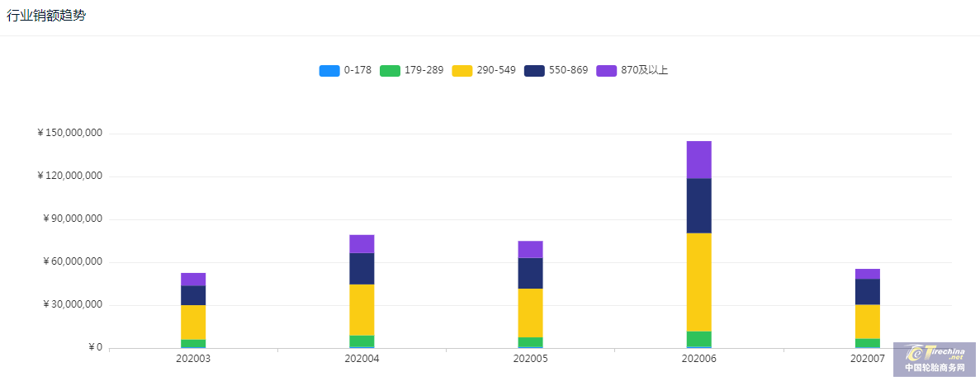The width and height of the screenshot is (980, 381).
Task: Click the ¥120,000,000 y-axis label
Action: [69, 176]
